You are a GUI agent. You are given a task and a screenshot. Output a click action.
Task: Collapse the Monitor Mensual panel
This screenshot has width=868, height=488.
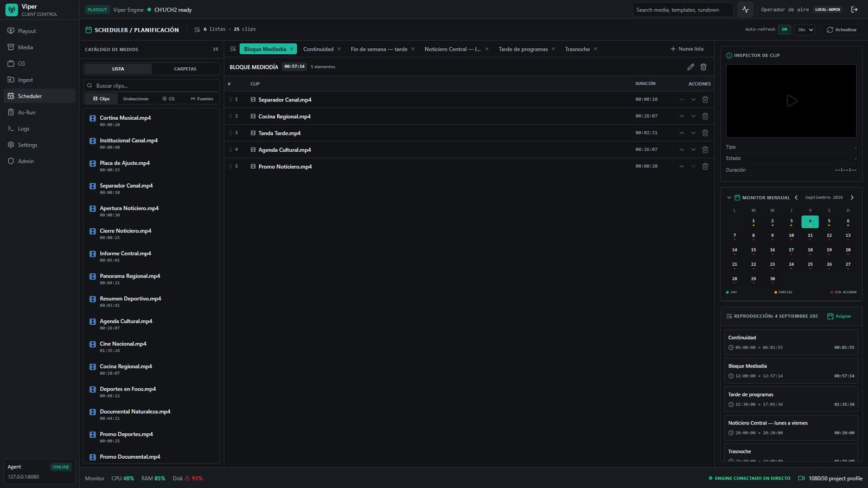point(729,197)
